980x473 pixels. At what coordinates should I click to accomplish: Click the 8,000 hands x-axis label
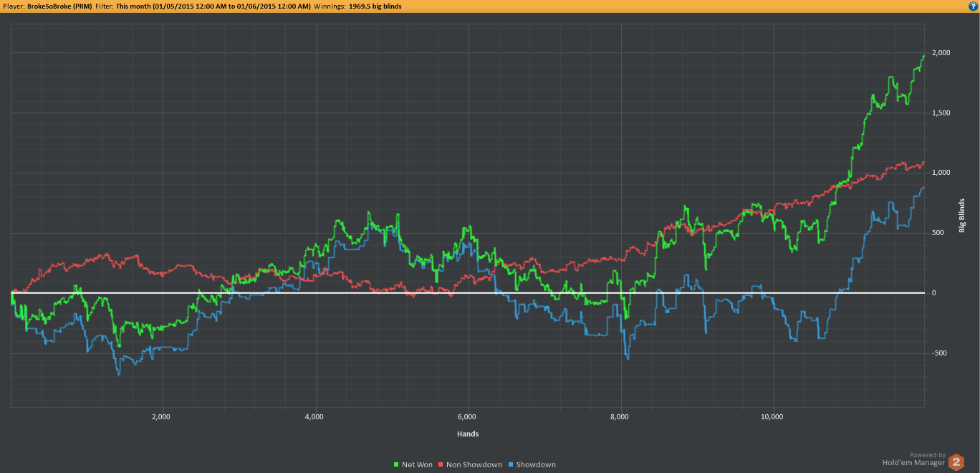[x=620, y=416]
